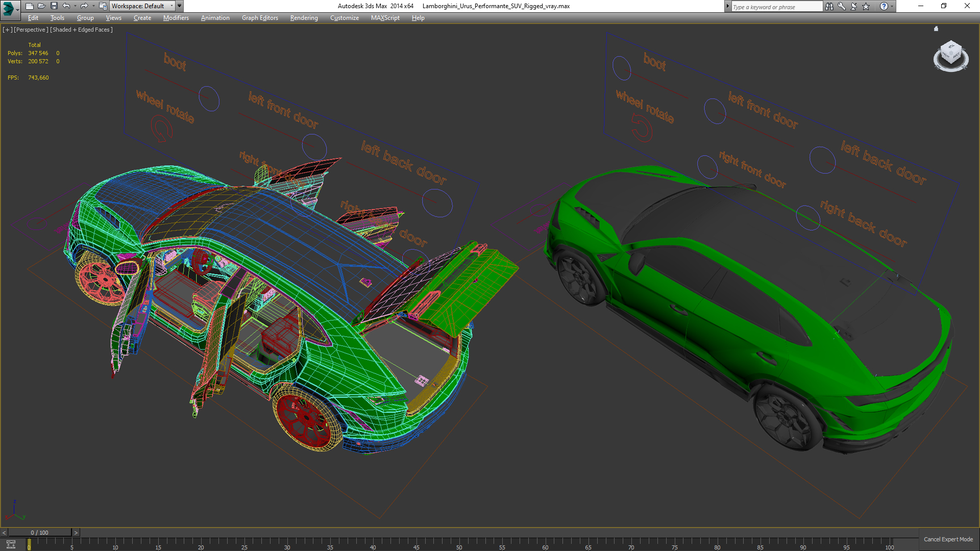Click the [+] viewport general label
The height and width of the screenshot is (551, 980).
(8, 30)
